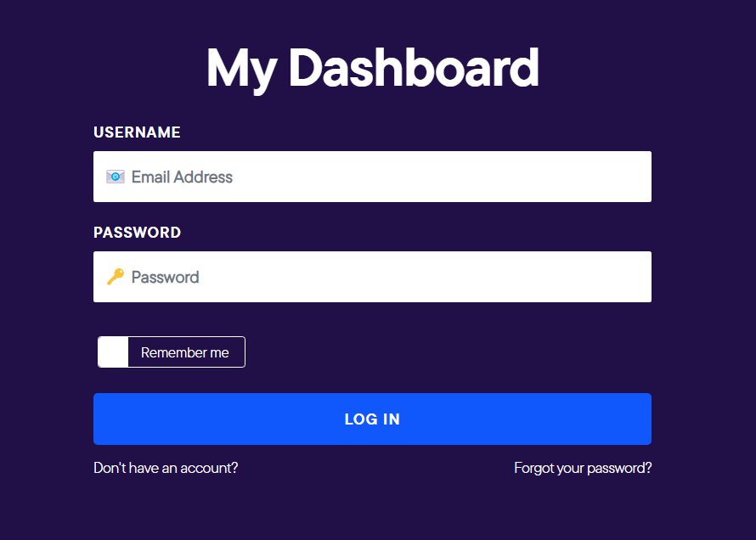Click the Remember me text label

coord(184,352)
